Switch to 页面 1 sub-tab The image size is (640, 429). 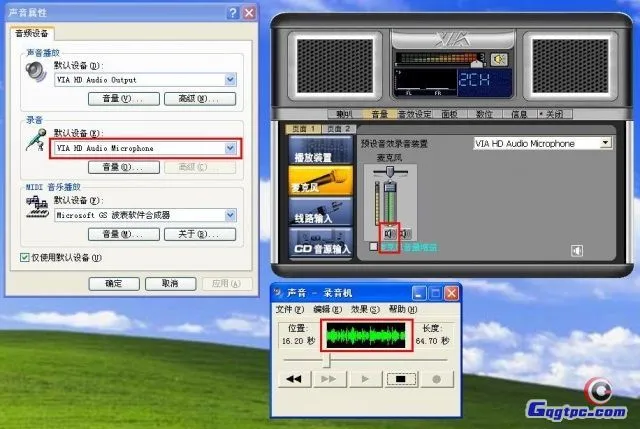[303, 129]
